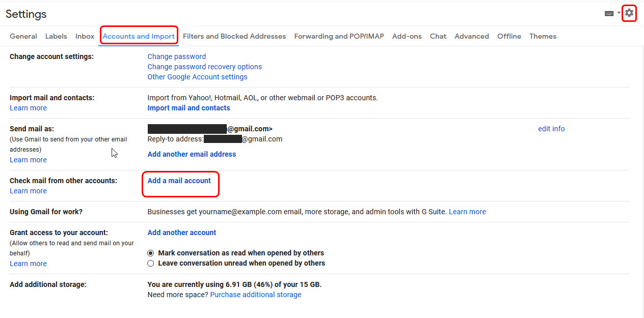Open the Labels tab
The image size is (644, 318).
point(56,36)
